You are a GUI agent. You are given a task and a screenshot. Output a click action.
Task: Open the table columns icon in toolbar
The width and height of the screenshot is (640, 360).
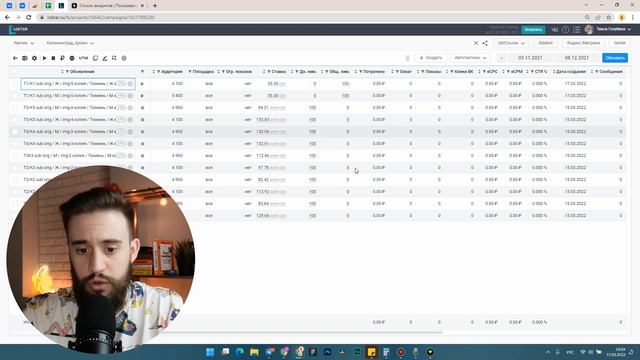pyautogui.click(x=24, y=58)
